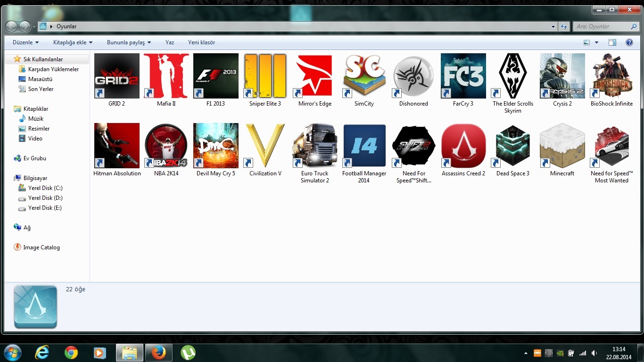Select the Mafia II shortcut icon
The width and height of the screenshot is (644, 362).
(x=166, y=76)
